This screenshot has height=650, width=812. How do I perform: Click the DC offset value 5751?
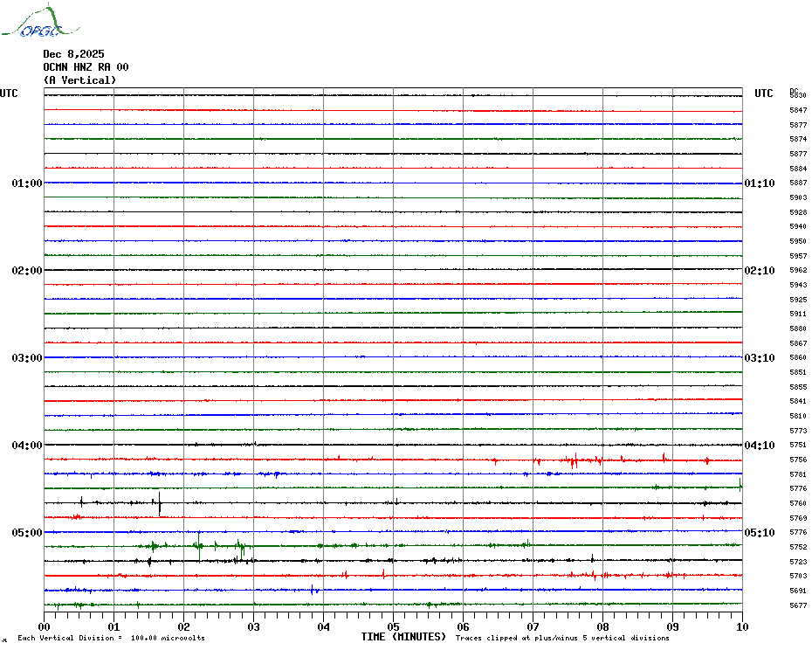798,445
